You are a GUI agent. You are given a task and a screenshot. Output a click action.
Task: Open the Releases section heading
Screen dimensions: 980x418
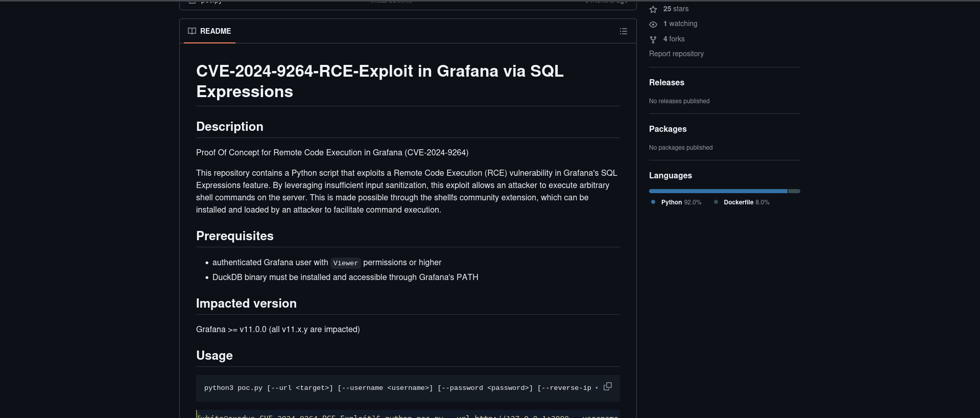(666, 82)
